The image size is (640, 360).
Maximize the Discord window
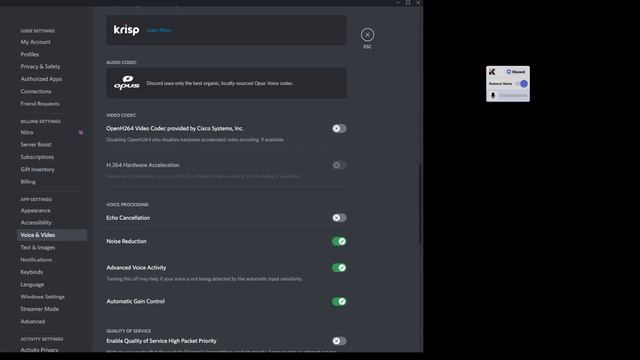pos(408,2)
